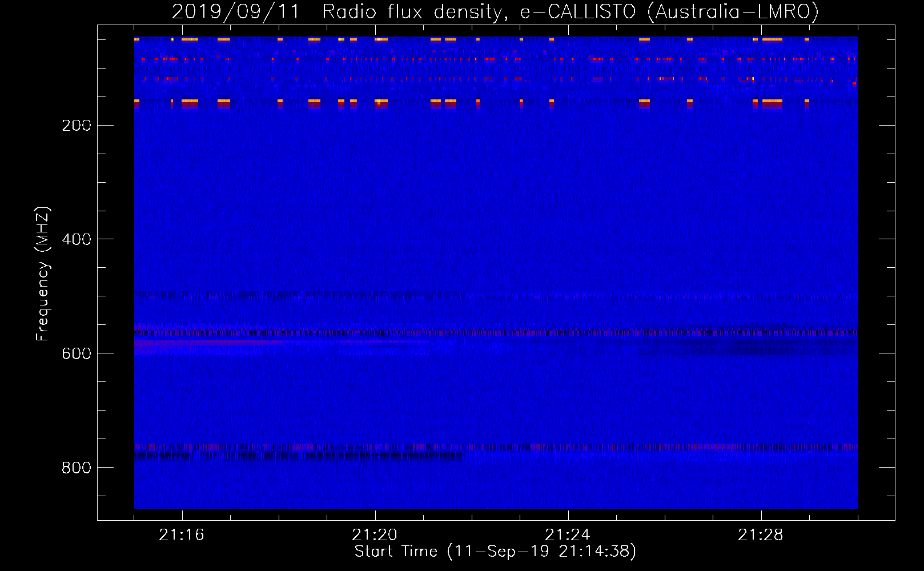Click the 21:16 time tick label

coord(182,535)
